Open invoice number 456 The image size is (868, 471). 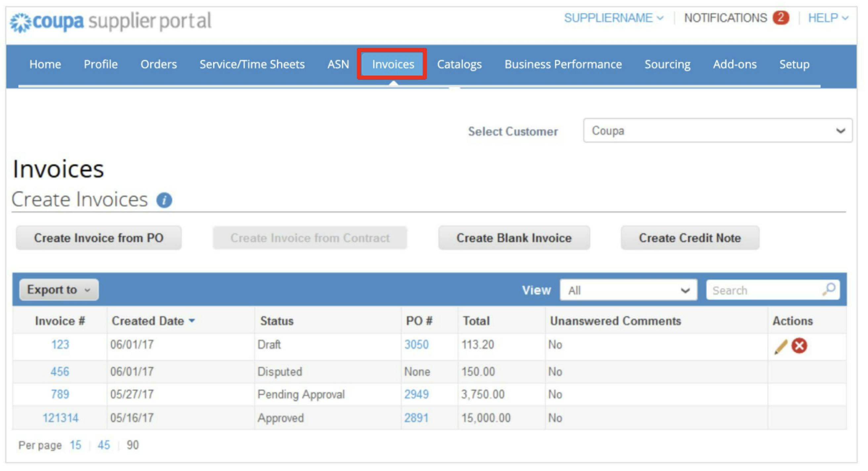60,372
